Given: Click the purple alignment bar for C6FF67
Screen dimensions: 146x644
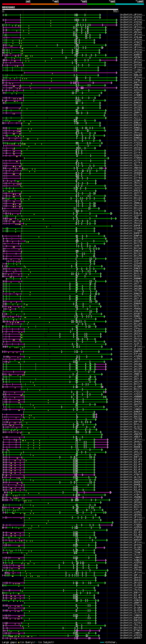Looking at the screenshot, I should click(x=71, y=73).
